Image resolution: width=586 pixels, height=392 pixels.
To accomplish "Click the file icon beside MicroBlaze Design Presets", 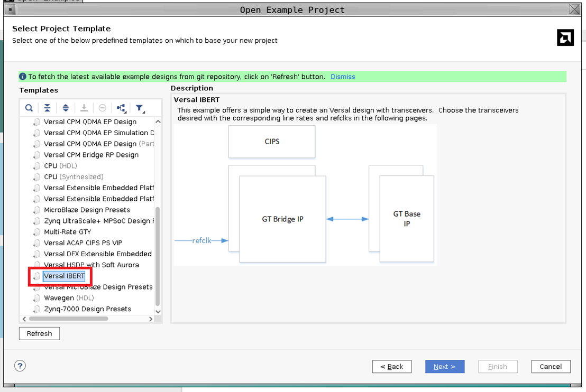I will (x=36, y=210).
